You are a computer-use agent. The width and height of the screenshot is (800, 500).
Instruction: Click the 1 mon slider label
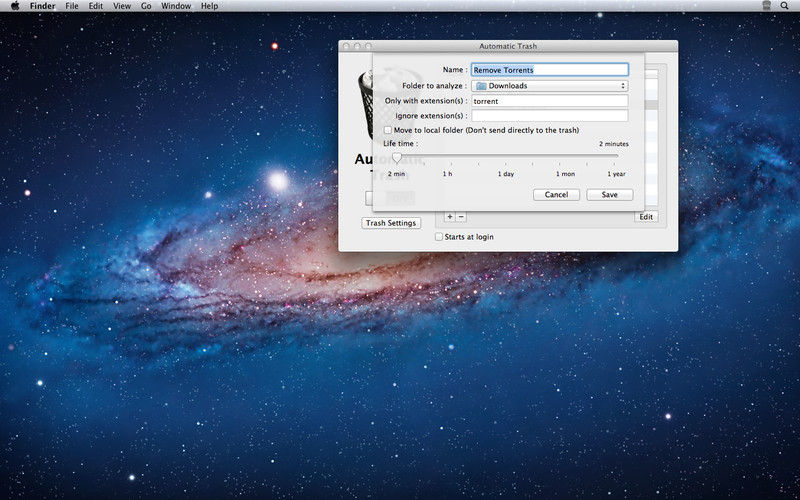tap(565, 174)
